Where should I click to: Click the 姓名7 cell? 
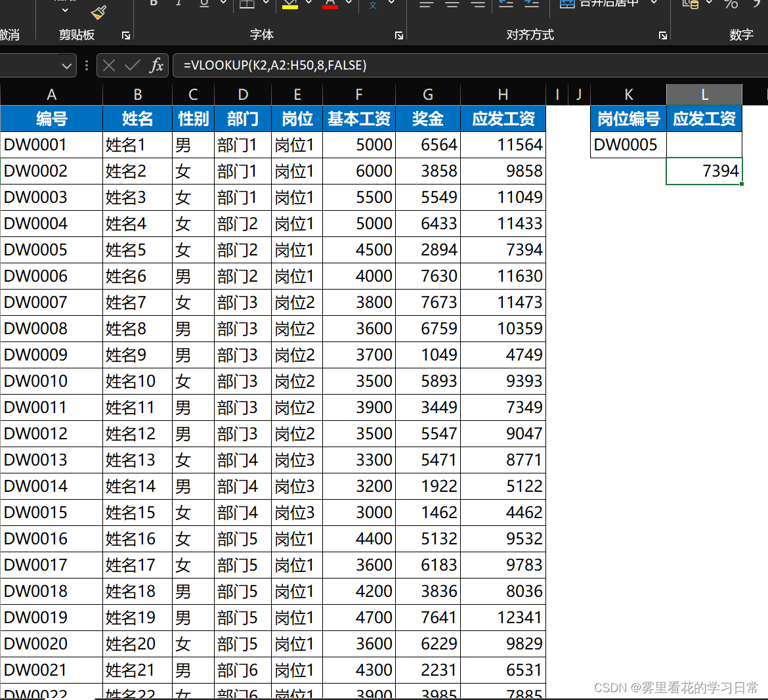[x=137, y=302]
